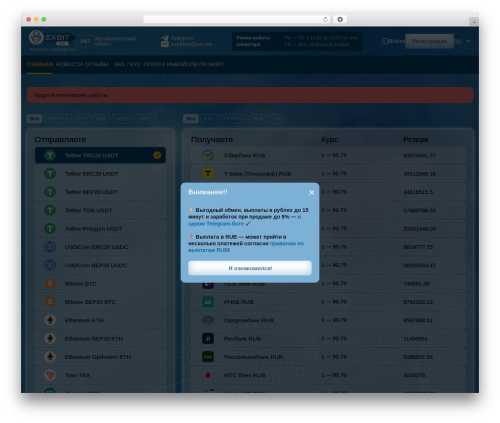This screenshot has width=500, height=423.
Task: Select Все filter above Получаете
Action: pos(191,119)
